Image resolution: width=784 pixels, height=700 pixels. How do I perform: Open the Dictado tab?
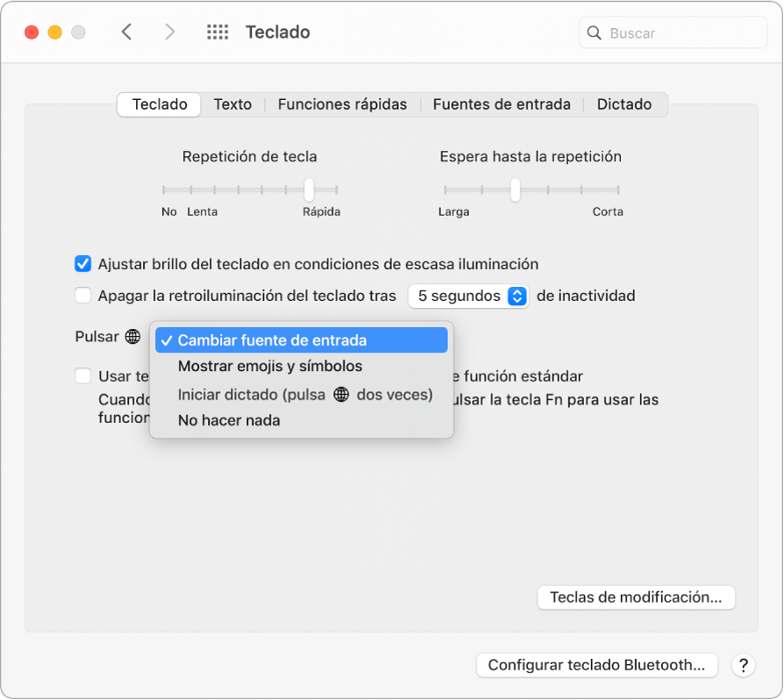[624, 104]
